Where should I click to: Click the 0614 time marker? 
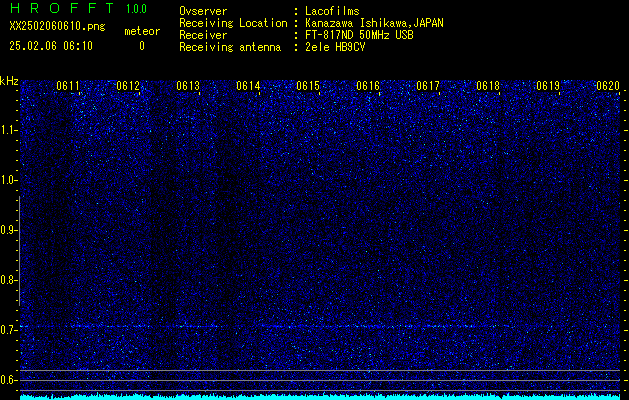coord(248,86)
